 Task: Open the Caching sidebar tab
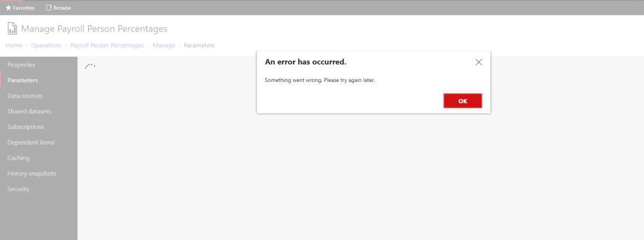click(39, 158)
